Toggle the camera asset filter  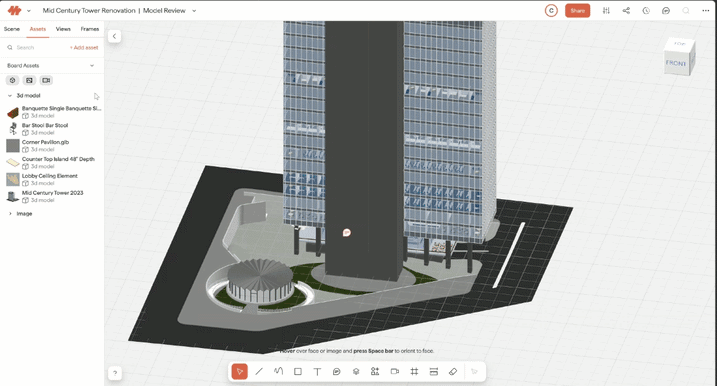pos(46,80)
